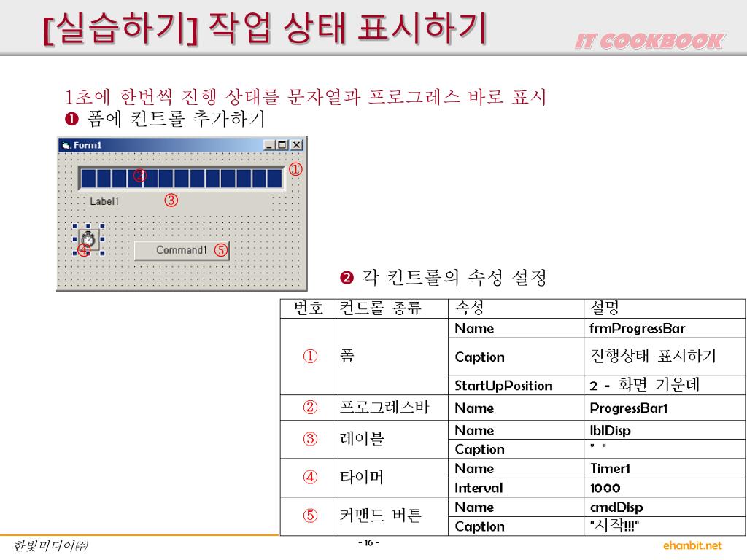
Task: Click the IT COOKBOOK logo
Action: (650, 41)
